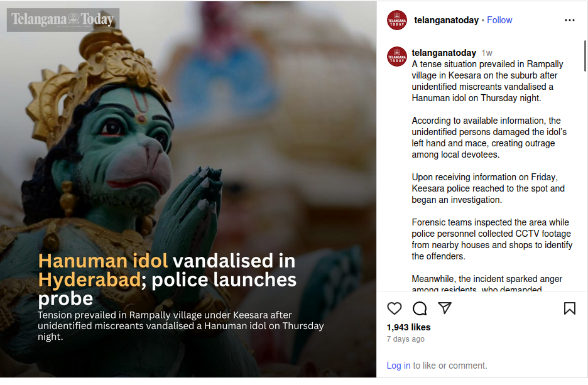Click telanganatoday profile avatar in header
The width and height of the screenshot is (588, 385).
(x=397, y=20)
